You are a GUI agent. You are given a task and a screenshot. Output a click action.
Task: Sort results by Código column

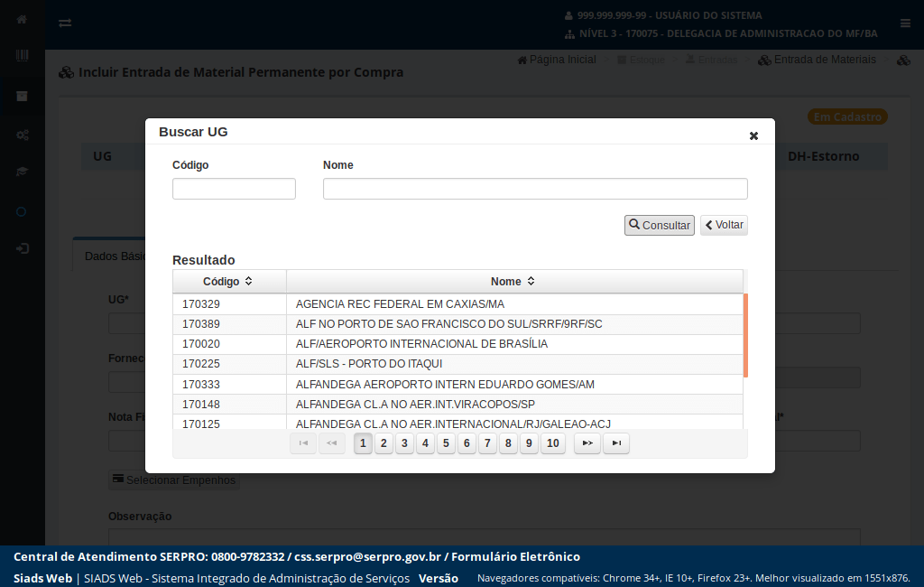coord(227,282)
